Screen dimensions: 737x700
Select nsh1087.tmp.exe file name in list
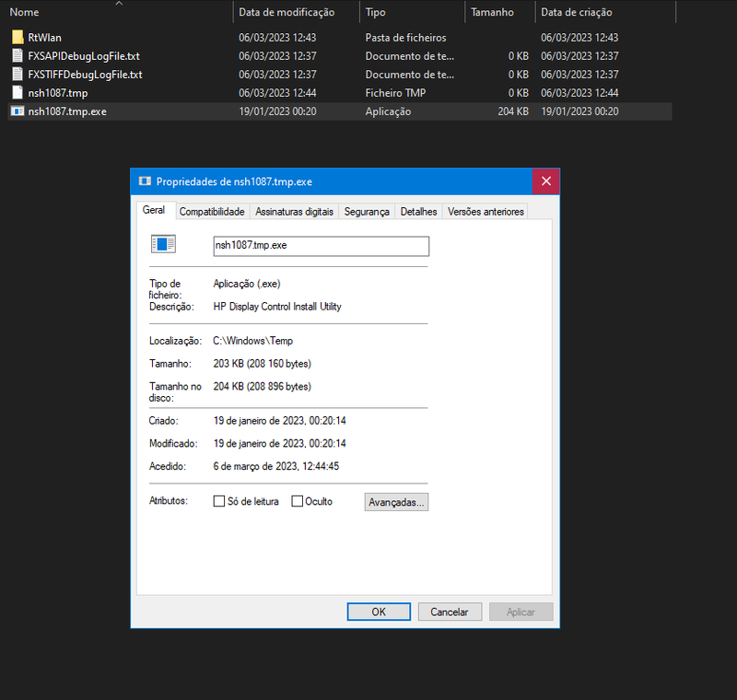pos(67,111)
